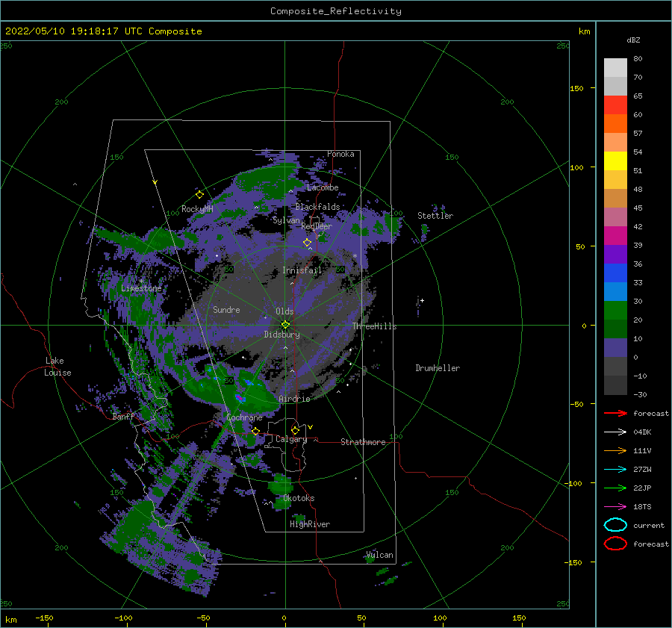
Task: Click the Ponoka city label
Action: [340, 154]
